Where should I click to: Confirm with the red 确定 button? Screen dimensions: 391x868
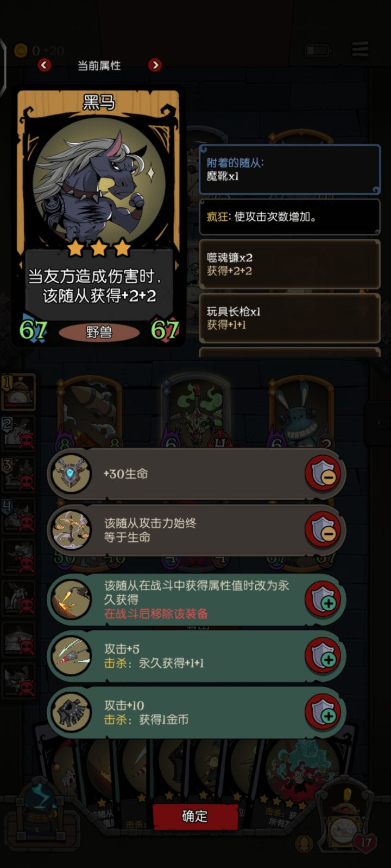coord(195,816)
